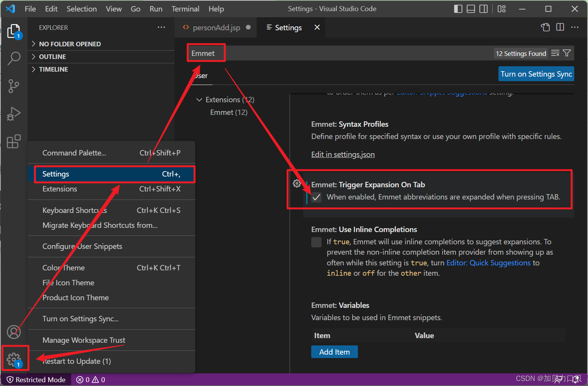Viewport: 588px width, 386px height.
Task: Toggle the panel layout icon
Action: point(471,9)
